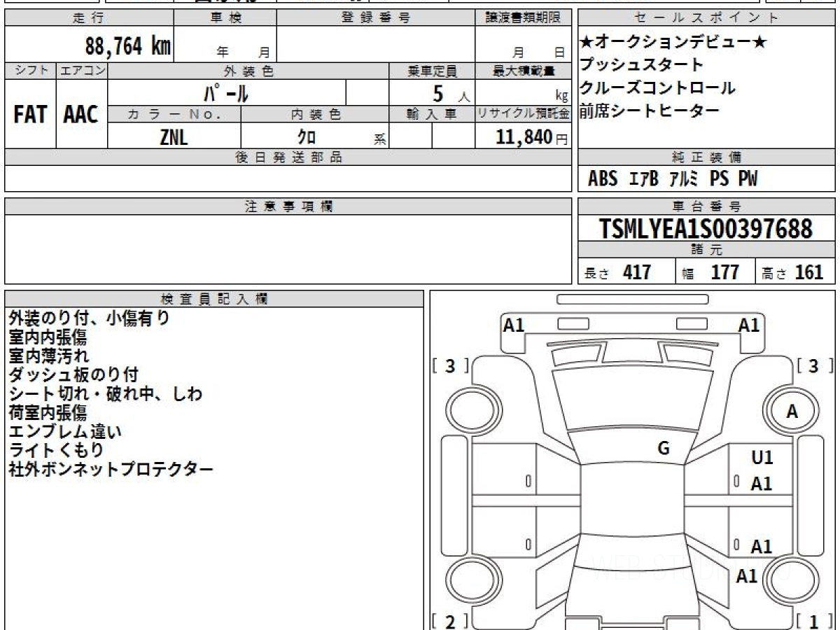The image size is (840, 630).
Task: Click the 諸元 header
Action: [707, 251]
